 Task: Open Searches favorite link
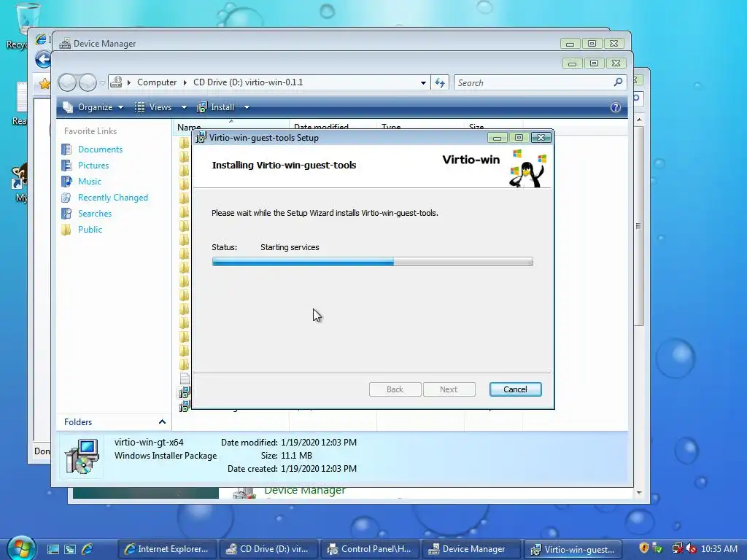(95, 214)
